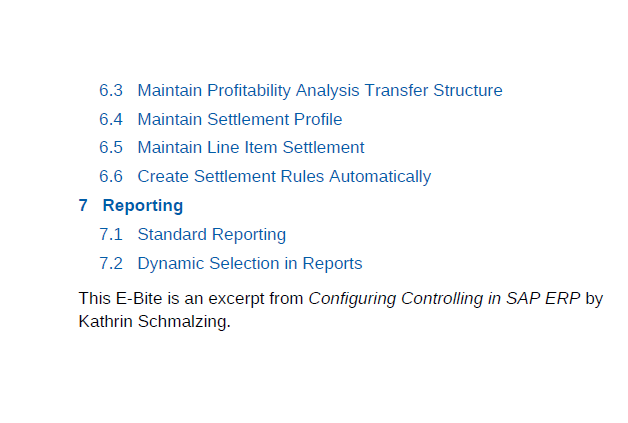This screenshot has height=423, width=628.
Task: Open Maintain Line Item Settlement link
Action: (251, 147)
